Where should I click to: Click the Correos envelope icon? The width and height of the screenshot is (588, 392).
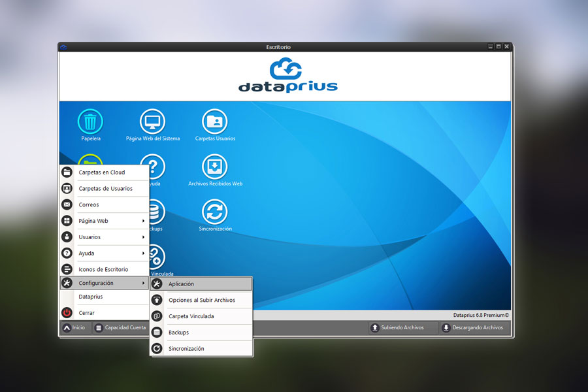tap(67, 204)
